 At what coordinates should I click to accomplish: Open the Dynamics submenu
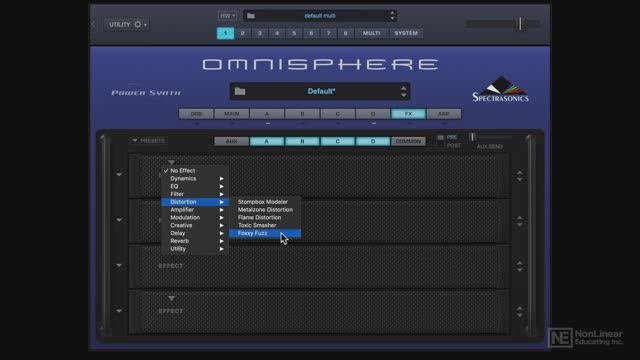point(195,178)
